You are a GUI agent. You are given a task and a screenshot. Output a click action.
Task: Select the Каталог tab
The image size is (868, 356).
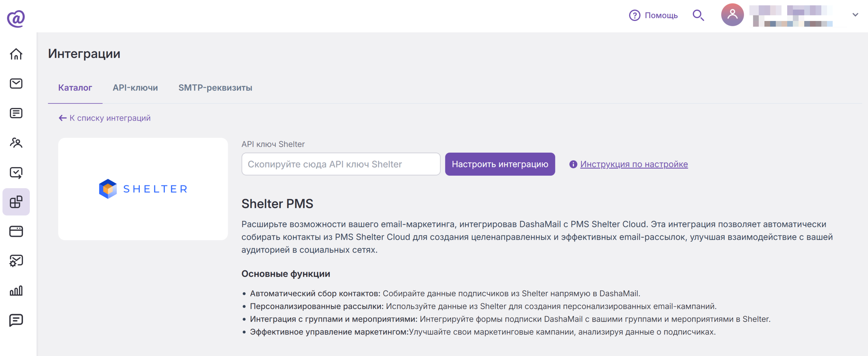pos(75,88)
